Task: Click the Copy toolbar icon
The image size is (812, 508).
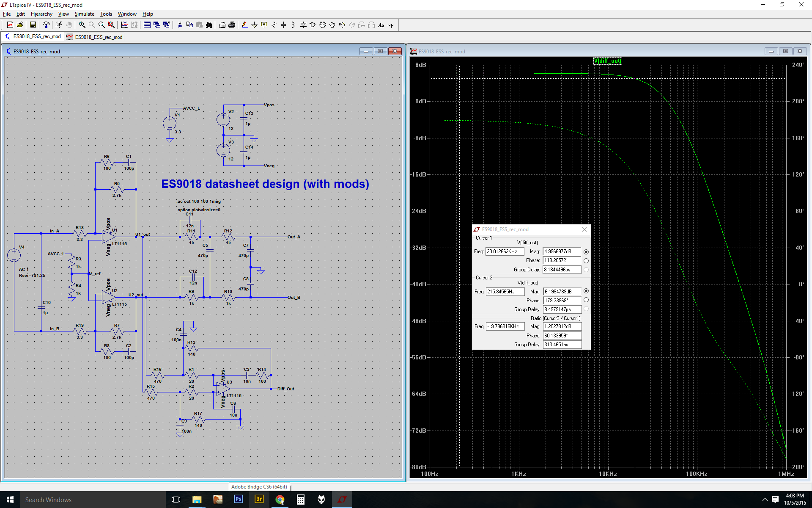Action: (189, 25)
